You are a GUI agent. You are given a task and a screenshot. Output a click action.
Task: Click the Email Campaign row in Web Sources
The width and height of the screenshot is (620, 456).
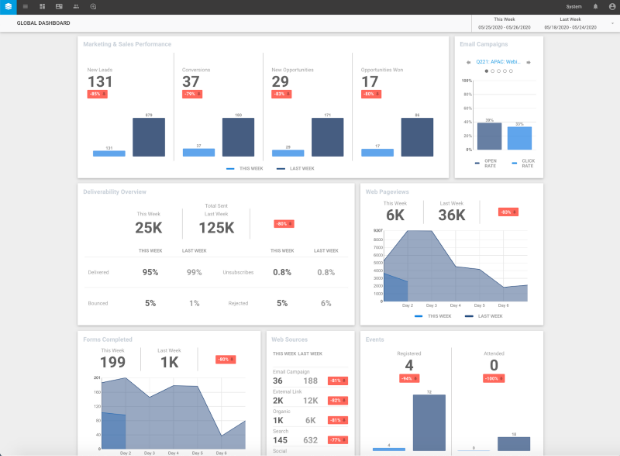tap(310, 377)
